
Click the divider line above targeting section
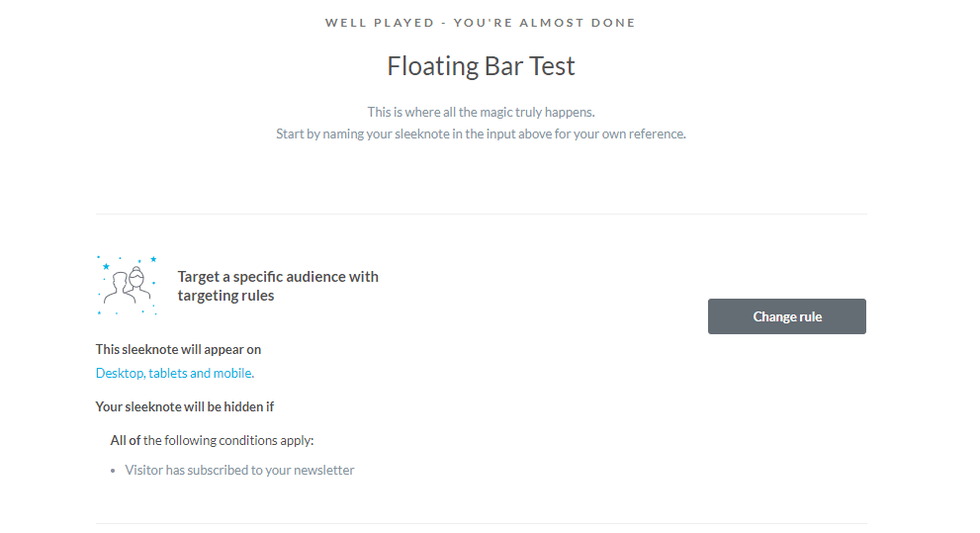[481, 214]
